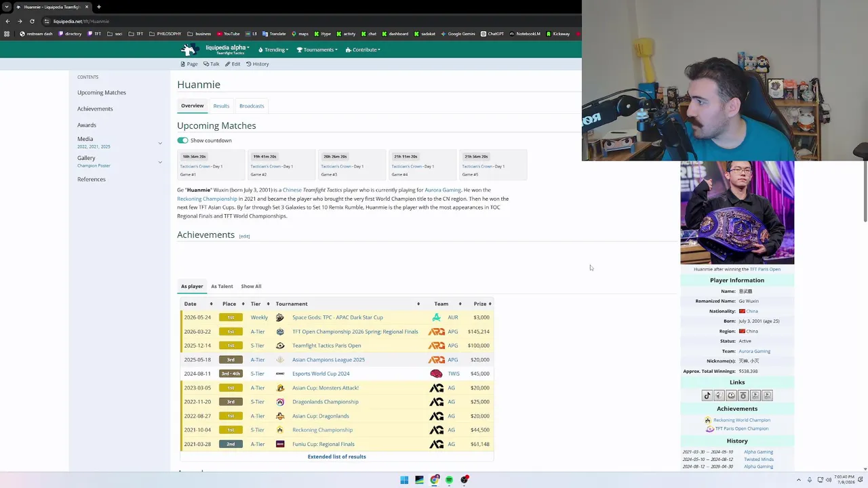This screenshot has height=488, width=868.
Task: Open Spotify from the taskbar
Action: (x=449, y=480)
